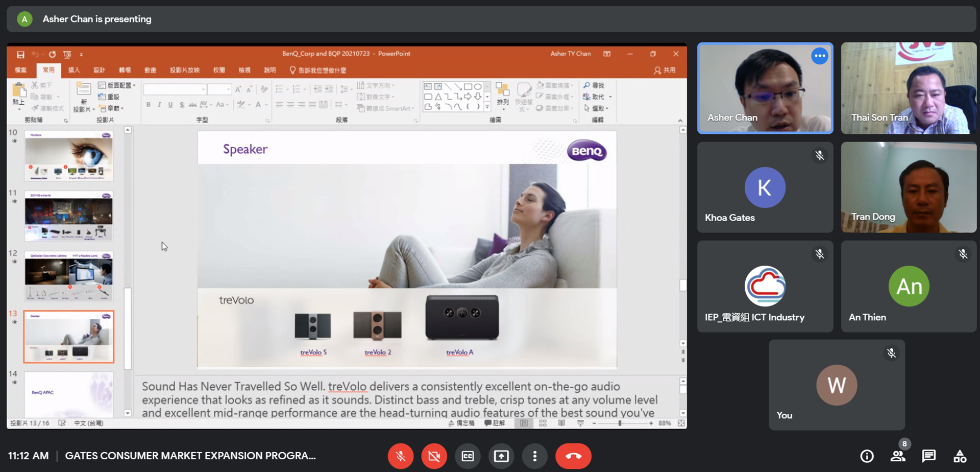Click zoom slider handle in status bar

[x=620, y=423]
